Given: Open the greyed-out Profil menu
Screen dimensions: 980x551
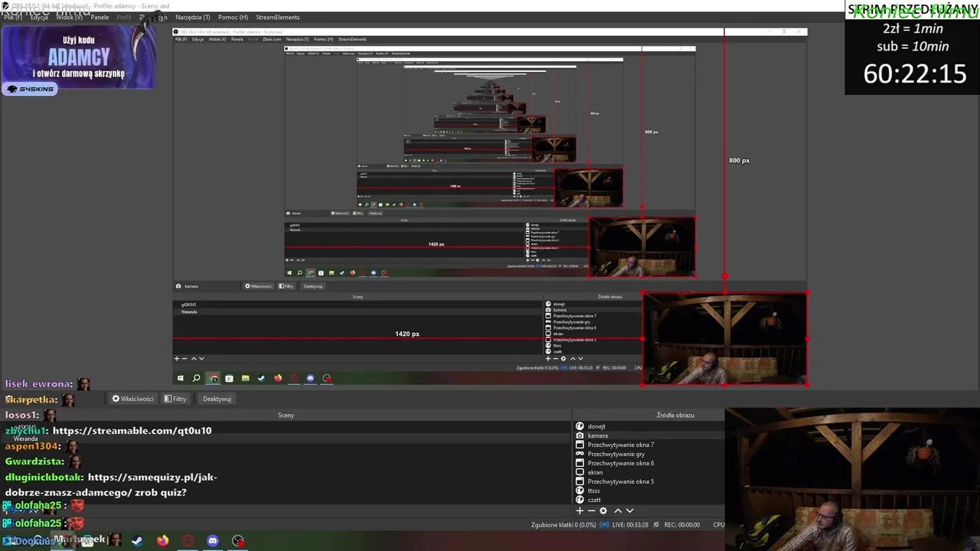Looking at the screenshot, I should point(123,17).
